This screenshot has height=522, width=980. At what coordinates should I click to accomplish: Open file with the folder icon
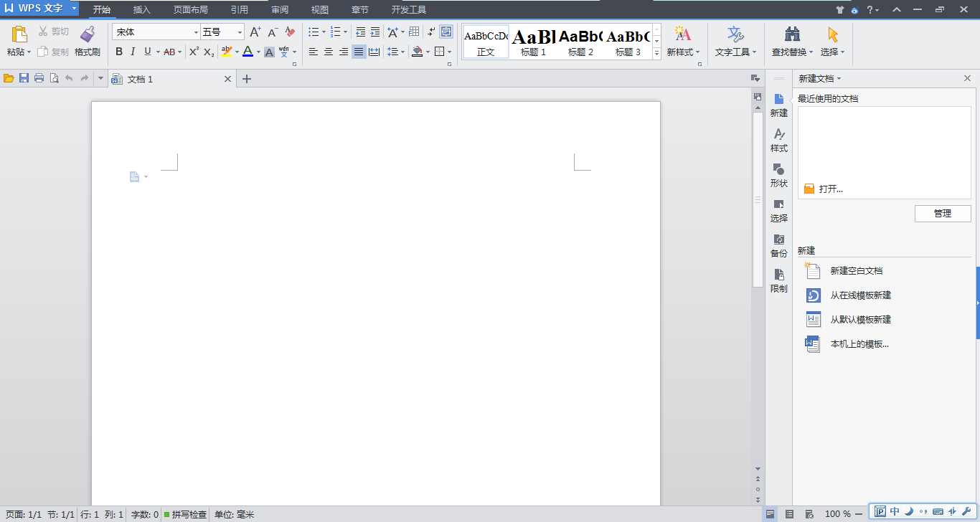coord(9,78)
